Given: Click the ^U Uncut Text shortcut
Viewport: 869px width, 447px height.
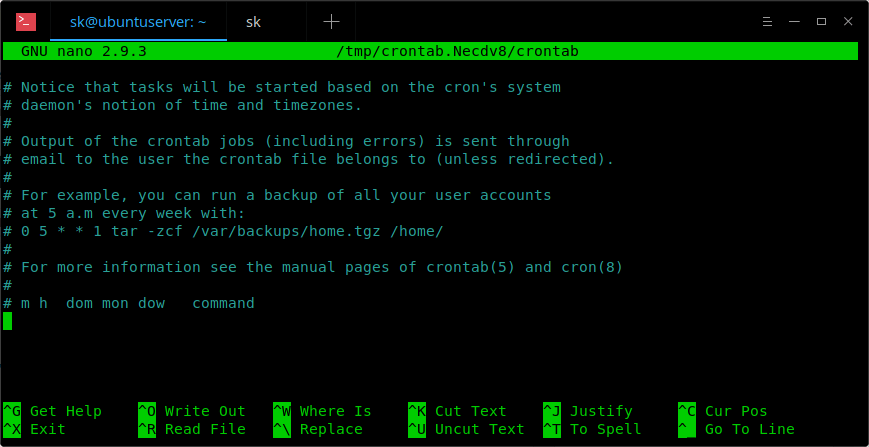Looking at the screenshot, I should coord(466,429).
